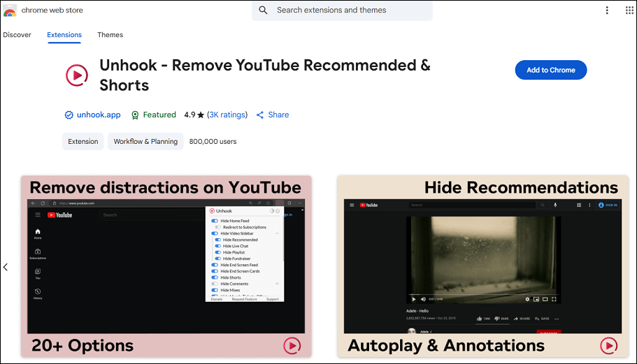Image resolution: width=637 pixels, height=364 pixels.
Task: Click the History icon in screenshot
Action: [38, 291]
